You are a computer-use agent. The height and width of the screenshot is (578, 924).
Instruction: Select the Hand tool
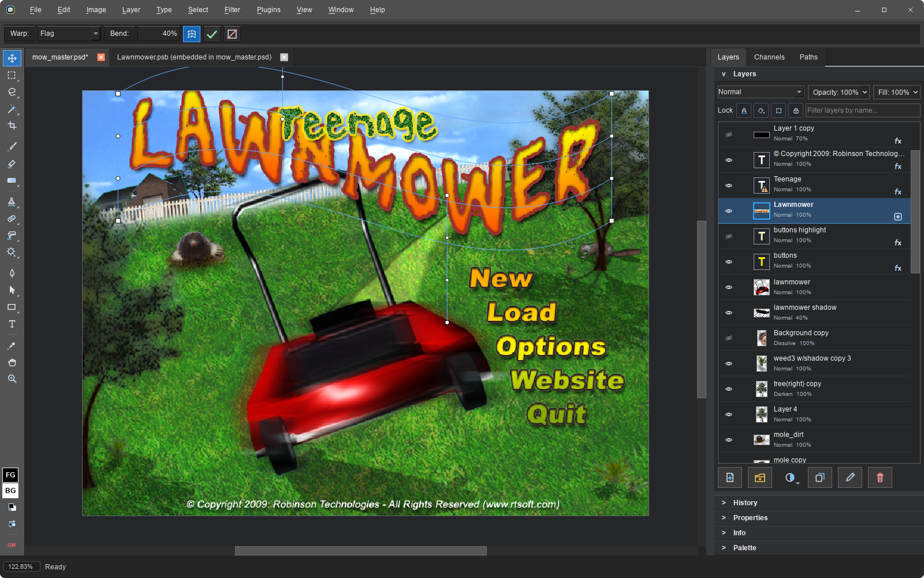click(x=12, y=362)
